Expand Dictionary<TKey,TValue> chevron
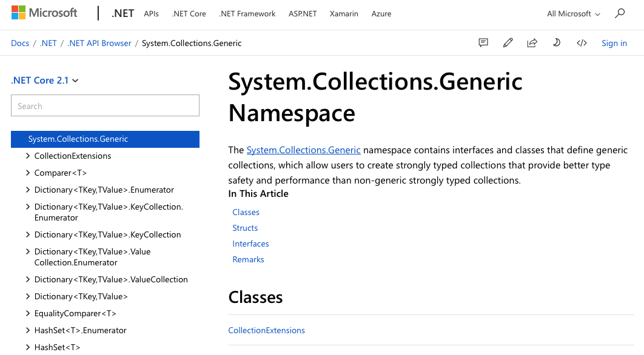Viewport: 644px width, 355px height. pos(27,296)
